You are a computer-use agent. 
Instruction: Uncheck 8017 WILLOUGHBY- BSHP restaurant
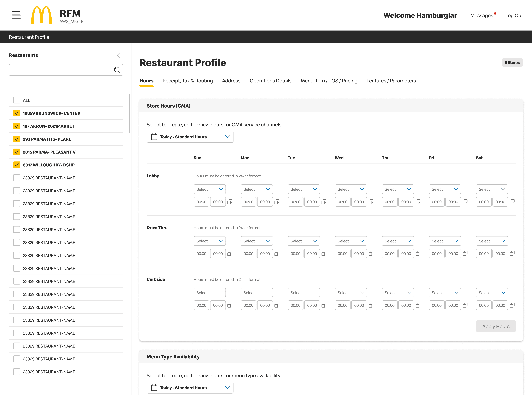click(x=17, y=165)
